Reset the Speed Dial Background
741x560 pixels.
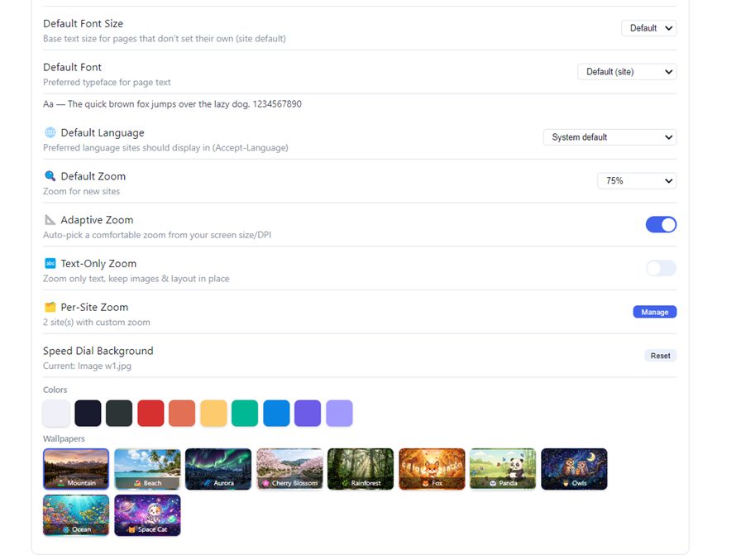(660, 356)
